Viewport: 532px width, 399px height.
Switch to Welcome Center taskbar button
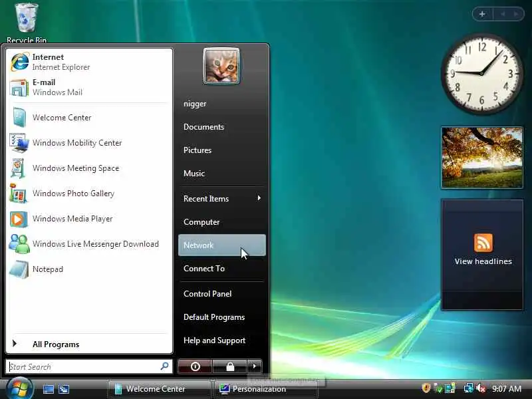pos(159,389)
